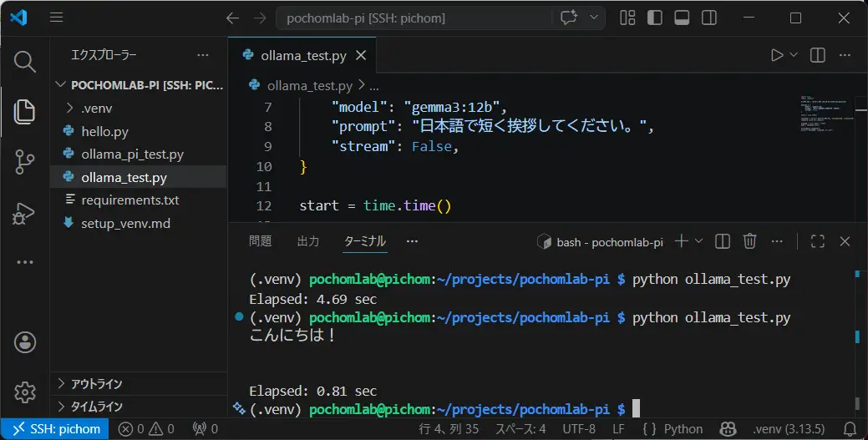
Task: Select the .venv (3.13.5) Python interpreter
Action: click(789, 429)
